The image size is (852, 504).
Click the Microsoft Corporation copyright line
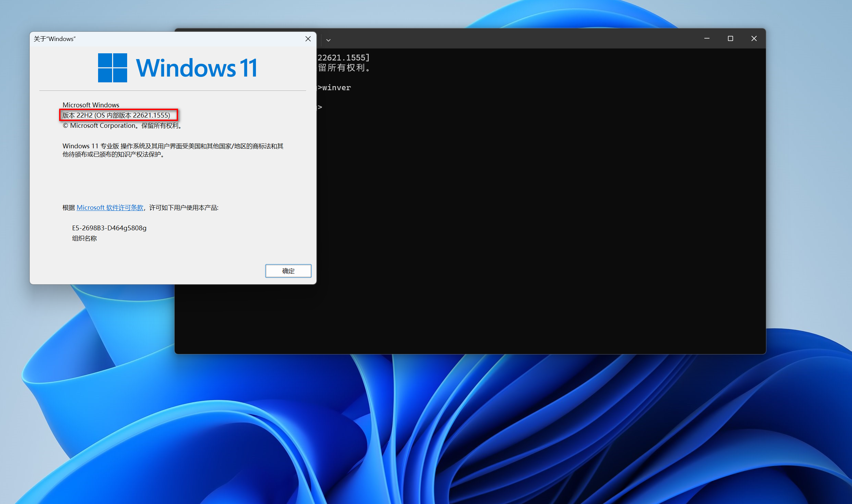(x=122, y=126)
